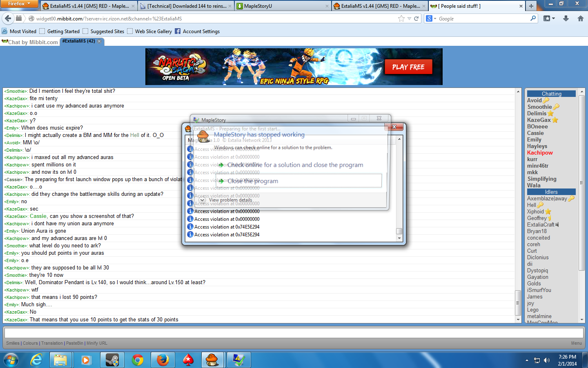Select user Kachipow in user list

540,153
